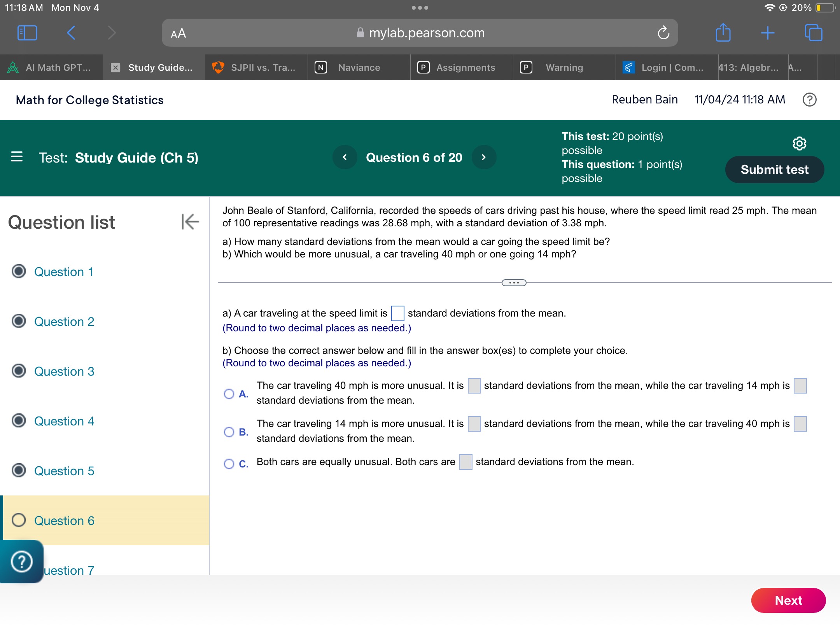Viewport: 840px width, 630px height.
Task: Open the floating help widget icon
Action: 21,562
